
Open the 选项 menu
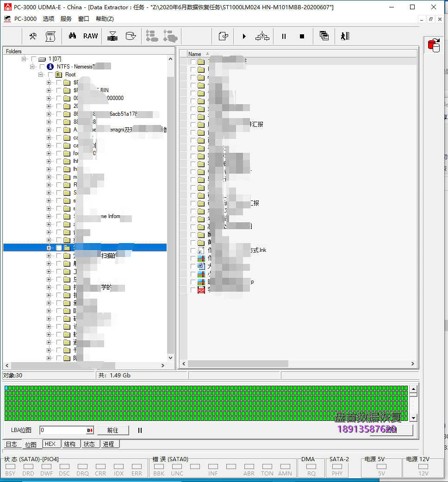[x=49, y=19]
